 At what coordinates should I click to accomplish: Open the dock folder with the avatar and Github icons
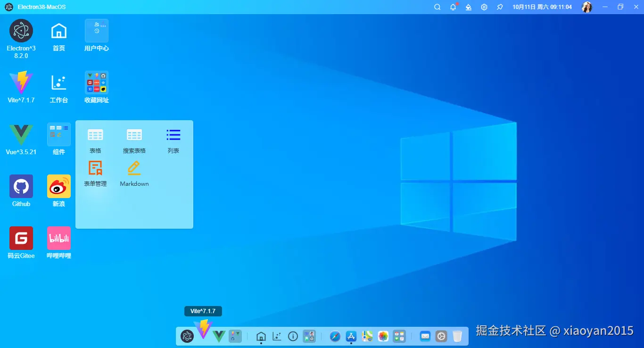click(x=309, y=336)
